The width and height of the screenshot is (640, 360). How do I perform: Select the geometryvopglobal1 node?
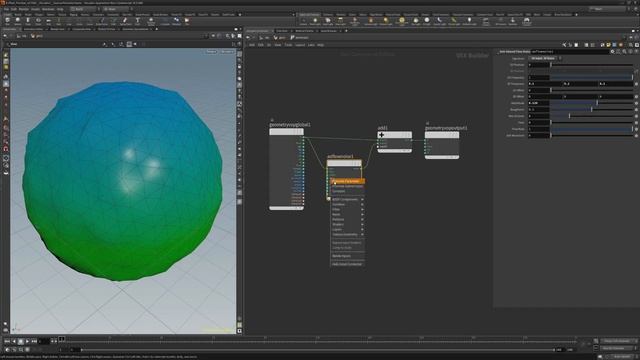(286, 131)
